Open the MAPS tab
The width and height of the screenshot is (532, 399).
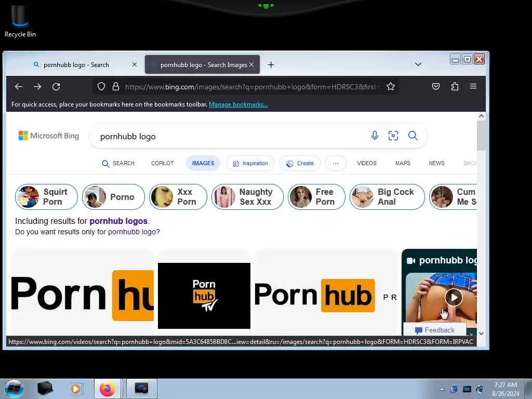403,163
